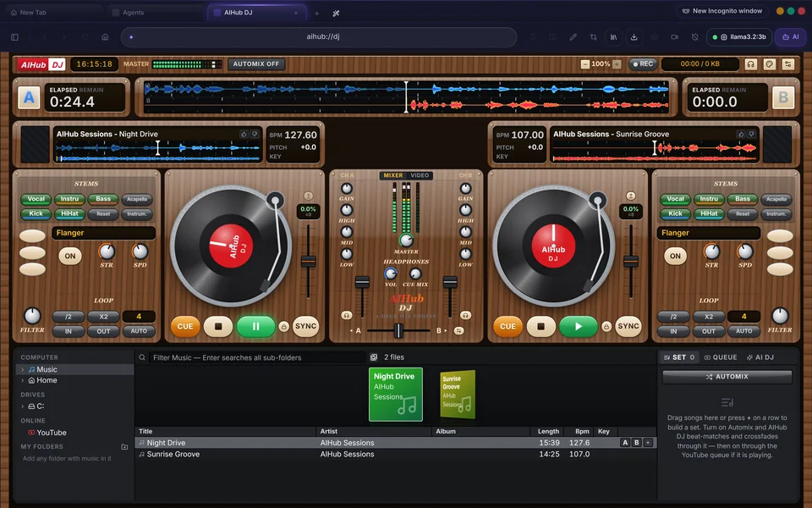Click the browser downloads icon
Image resolution: width=812 pixels, height=508 pixels.
click(x=634, y=36)
